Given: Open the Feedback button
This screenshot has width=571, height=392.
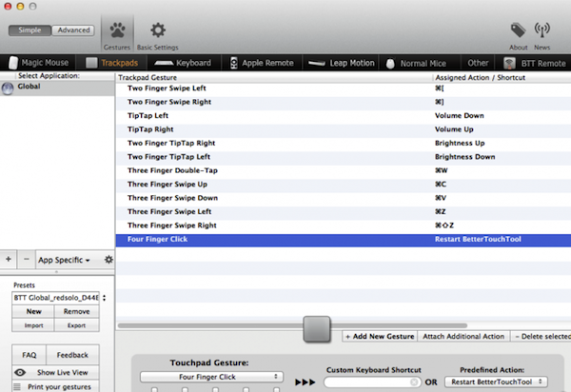Looking at the screenshot, I should pyautogui.click(x=72, y=355).
